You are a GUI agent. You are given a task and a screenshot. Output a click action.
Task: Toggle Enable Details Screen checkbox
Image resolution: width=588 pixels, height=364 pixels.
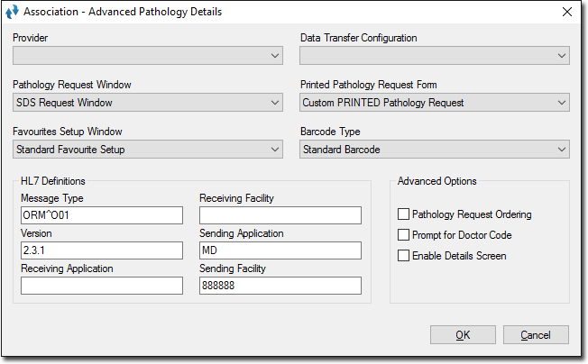403,256
